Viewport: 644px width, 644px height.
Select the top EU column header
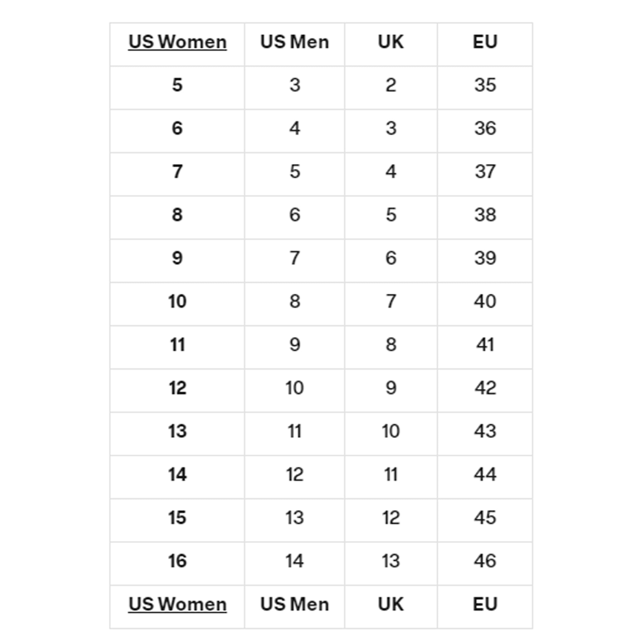tap(485, 42)
